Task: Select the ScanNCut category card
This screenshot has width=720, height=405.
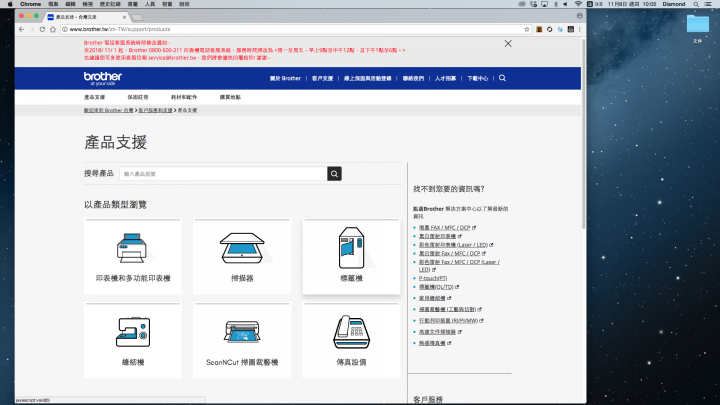Action: coord(242,340)
